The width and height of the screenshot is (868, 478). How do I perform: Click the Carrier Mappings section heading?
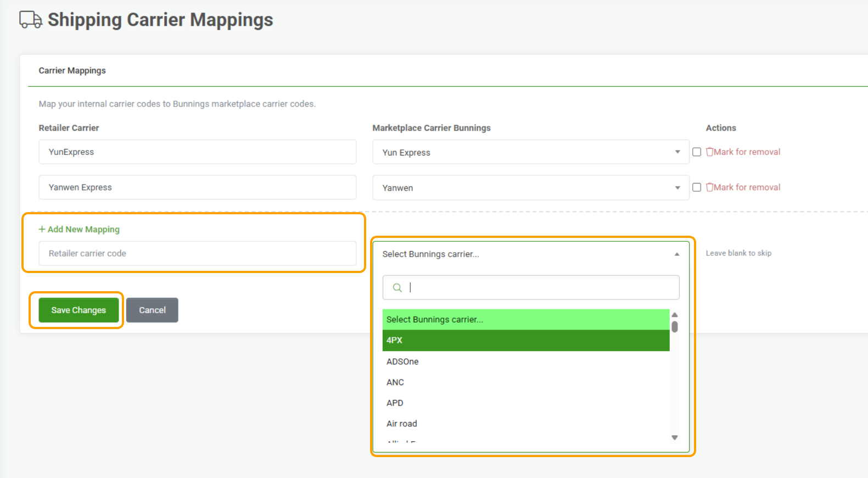(x=72, y=70)
